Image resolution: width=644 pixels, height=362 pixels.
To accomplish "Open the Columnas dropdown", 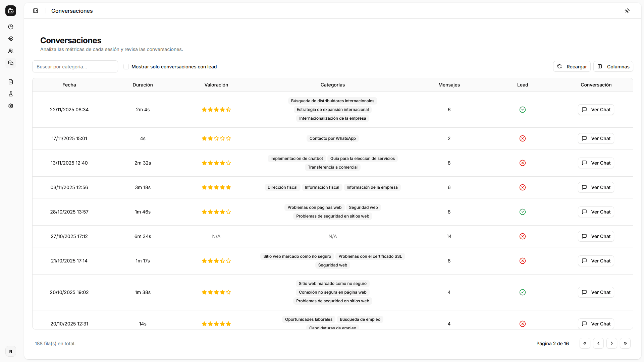I will (x=613, y=66).
